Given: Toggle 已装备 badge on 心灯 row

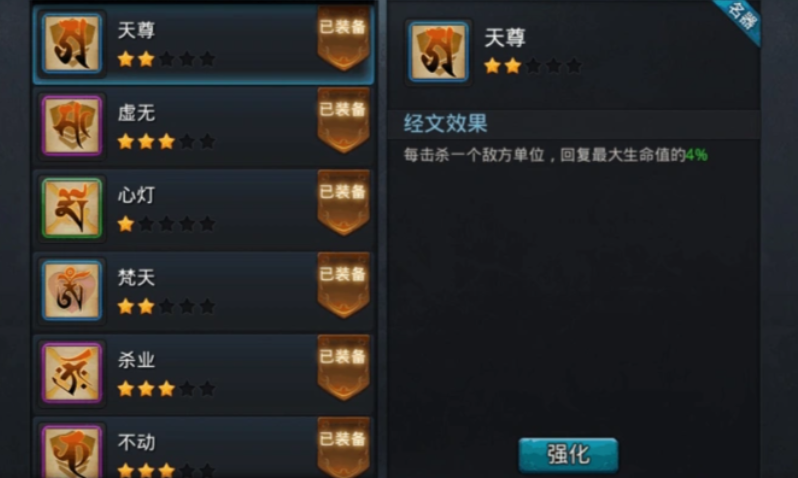Looking at the screenshot, I should (x=344, y=203).
